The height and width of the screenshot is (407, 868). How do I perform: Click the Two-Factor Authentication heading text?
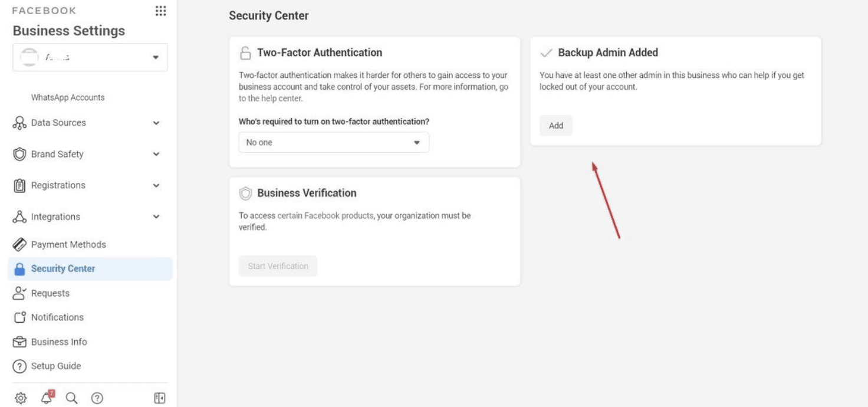(x=320, y=52)
